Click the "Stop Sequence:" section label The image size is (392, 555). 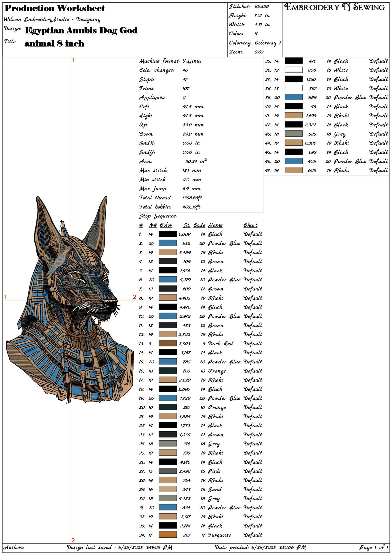coord(158,216)
